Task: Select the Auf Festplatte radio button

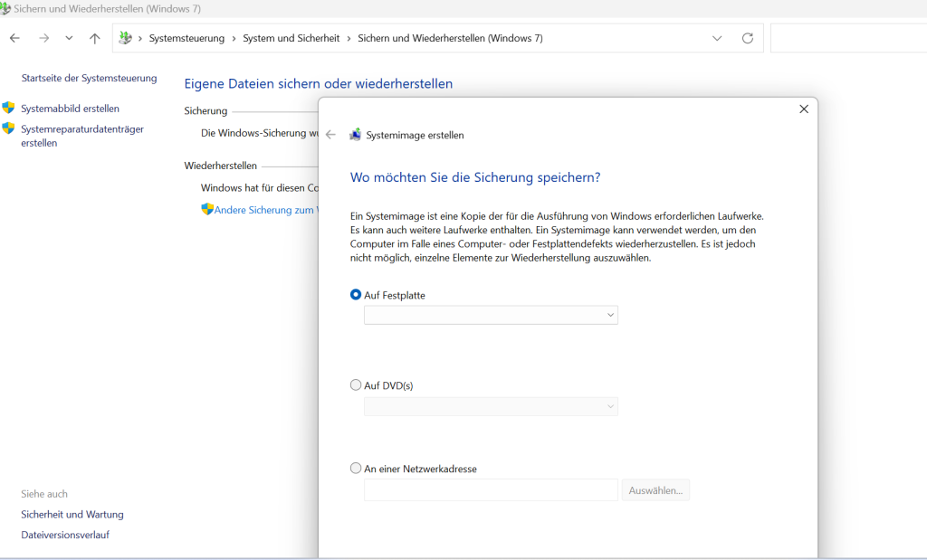Action: tap(355, 294)
